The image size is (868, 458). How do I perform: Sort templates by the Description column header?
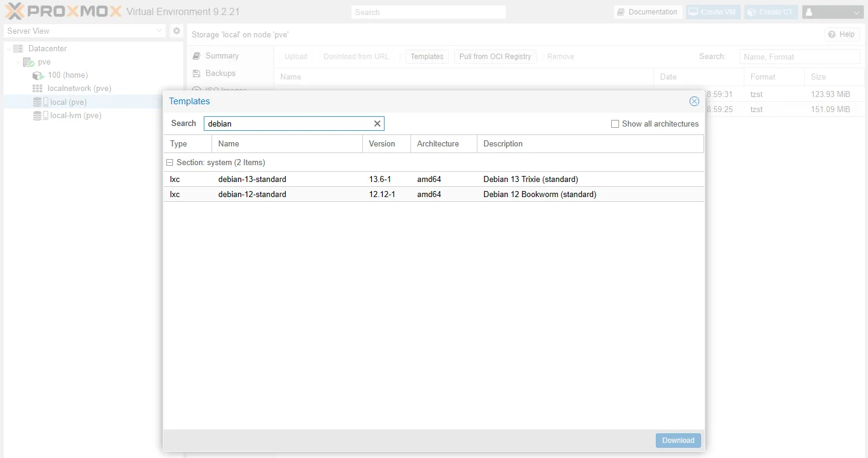(x=590, y=143)
